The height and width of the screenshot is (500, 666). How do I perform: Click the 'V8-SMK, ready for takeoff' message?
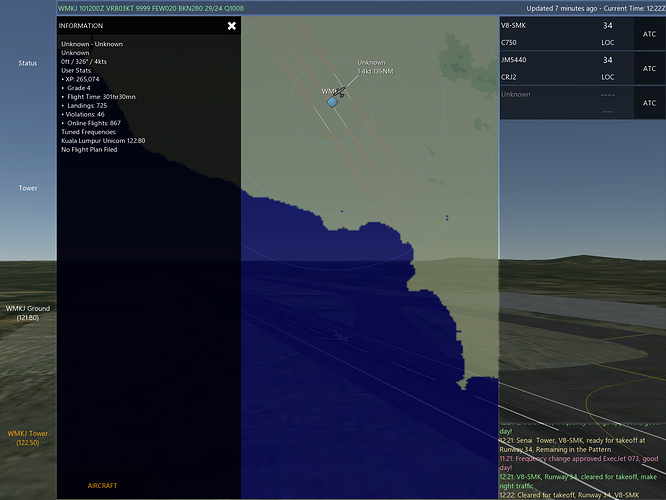(x=572, y=445)
